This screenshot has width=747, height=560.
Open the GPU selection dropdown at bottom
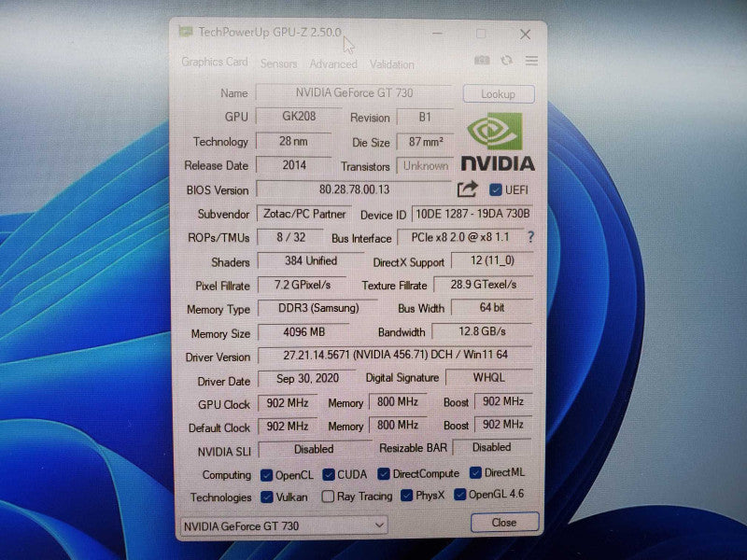[x=284, y=525]
